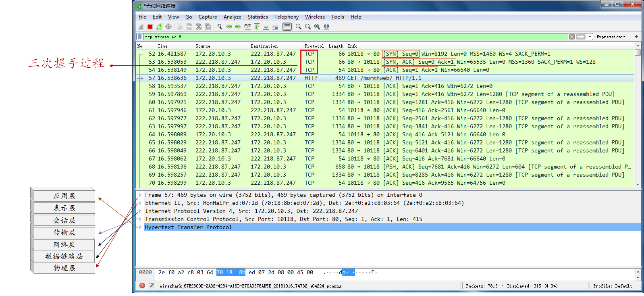Open the Telephony menu
644x296 pixels.
(x=287, y=17)
